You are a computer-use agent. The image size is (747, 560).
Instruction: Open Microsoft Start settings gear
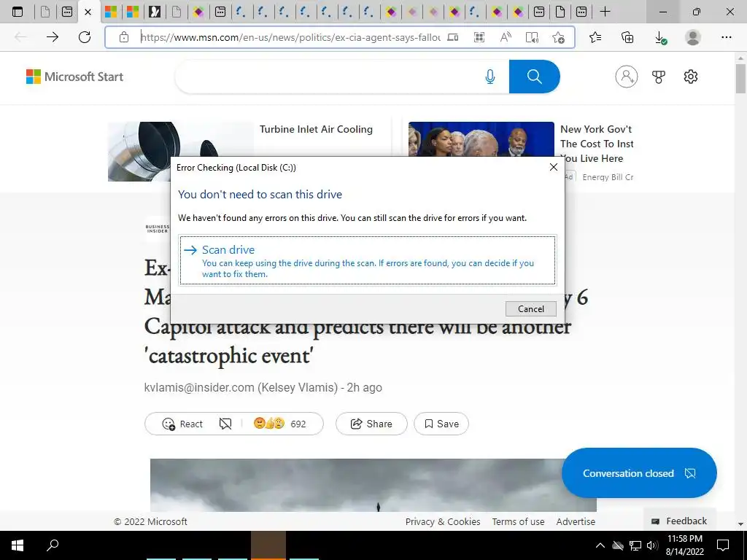pyautogui.click(x=691, y=77)
